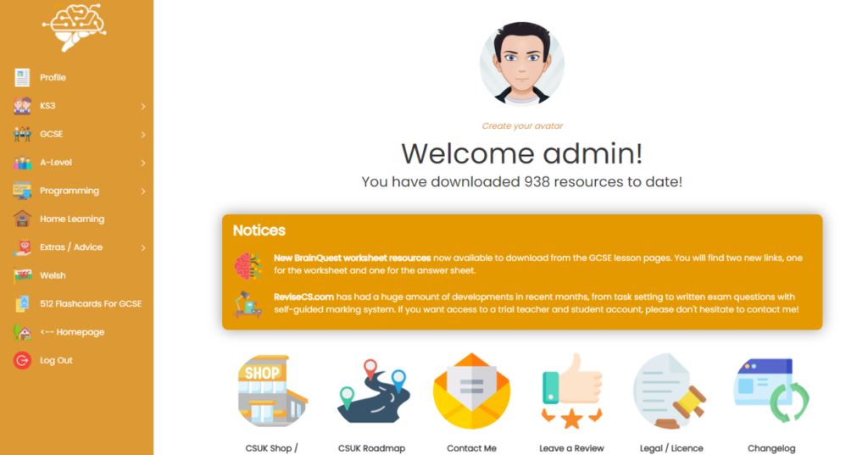The height and width of the screenshot is (455, 868).
Task: Expand the GCSE submenu arrow
Action: [142, 135]
